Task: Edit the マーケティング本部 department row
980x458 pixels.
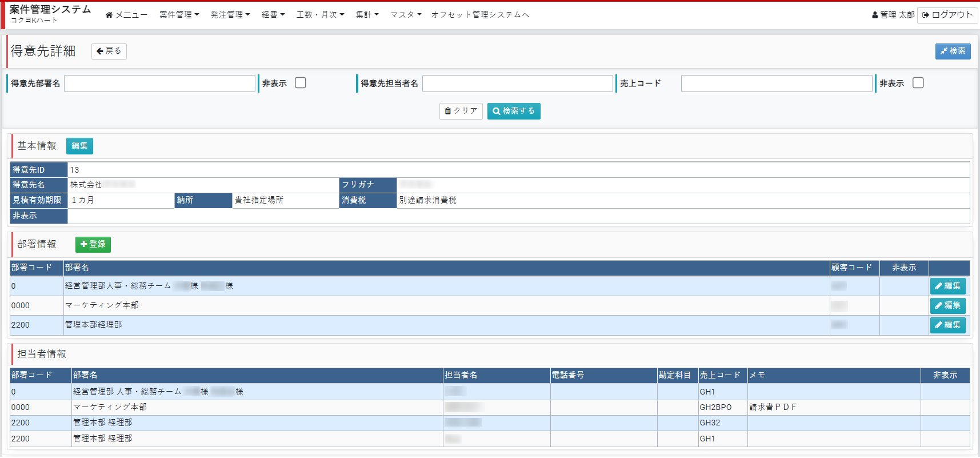Action: click(947, 306)
